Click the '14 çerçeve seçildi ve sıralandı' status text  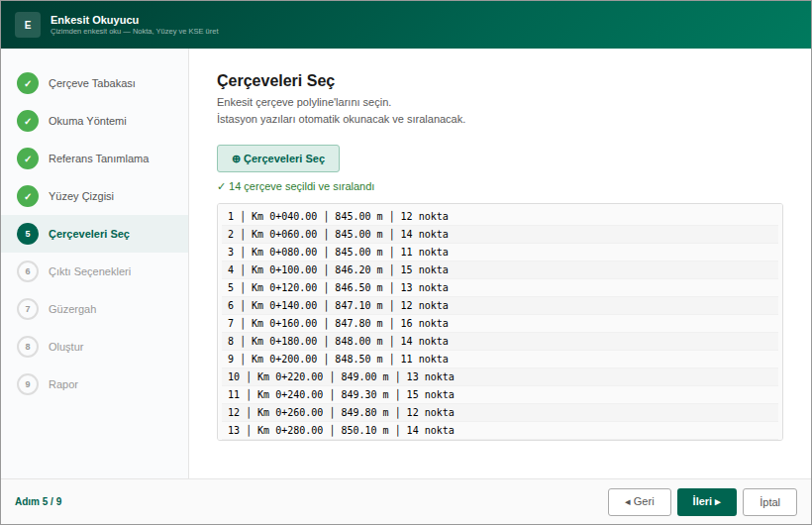click(296, 186)
